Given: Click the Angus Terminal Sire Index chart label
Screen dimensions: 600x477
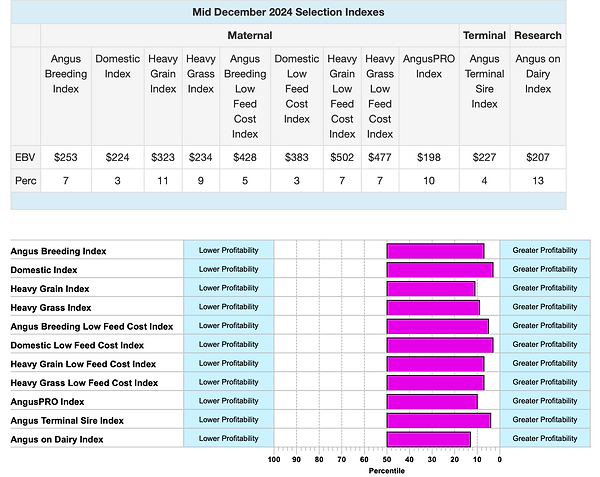Looking at the screenshot, I should point(67,420).
